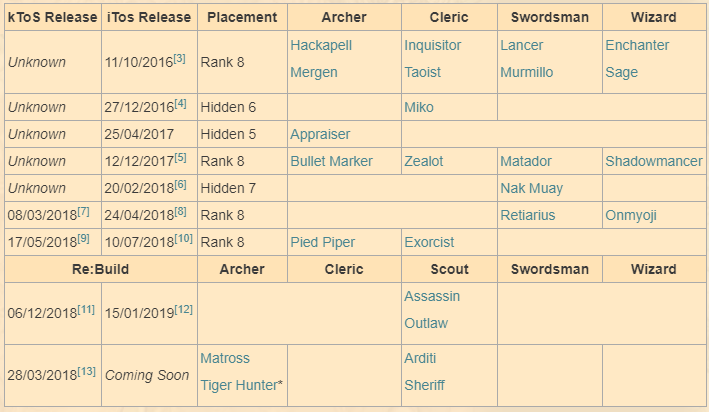Image resolution: width=709 pixels, height=412 pixels.
Task: Open the Appraiser class link
Action: click(x=320, y=134)
